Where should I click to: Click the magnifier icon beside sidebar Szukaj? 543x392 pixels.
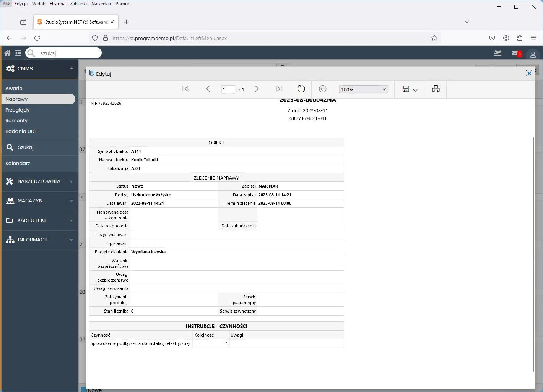click(x=10, y=147)
